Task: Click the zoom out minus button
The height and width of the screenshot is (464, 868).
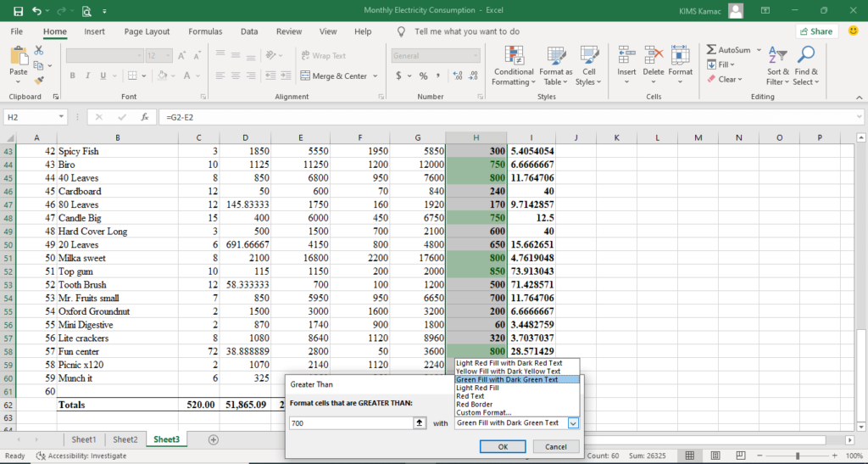Action: (x=759, y=456)
